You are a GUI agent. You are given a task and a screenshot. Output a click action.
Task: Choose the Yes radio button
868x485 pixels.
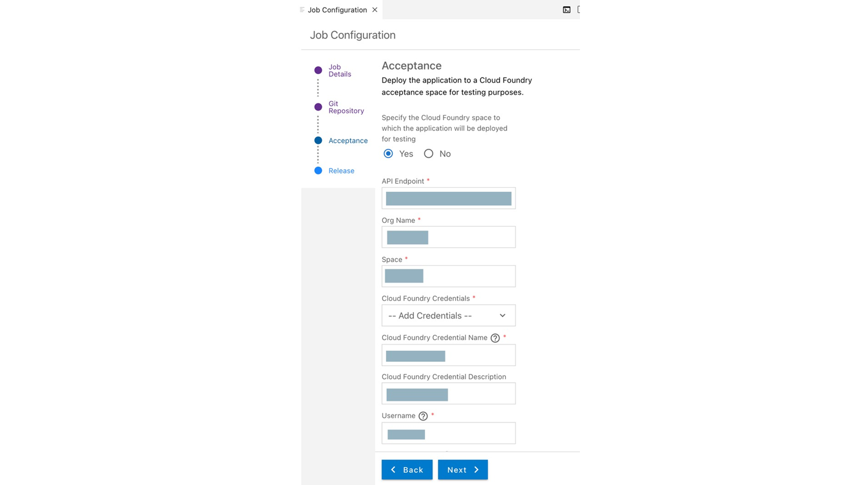point(388,154)
